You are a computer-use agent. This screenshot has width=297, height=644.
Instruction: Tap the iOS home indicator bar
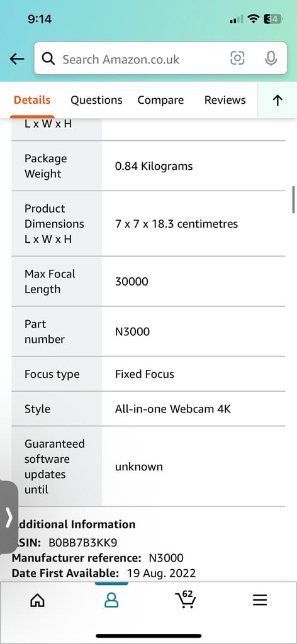(148, 636)
